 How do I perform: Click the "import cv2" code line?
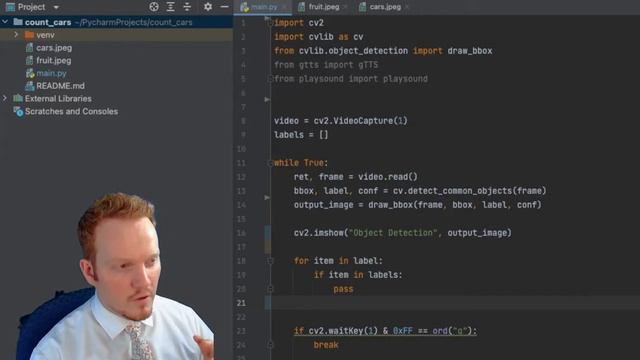(299, 23)
